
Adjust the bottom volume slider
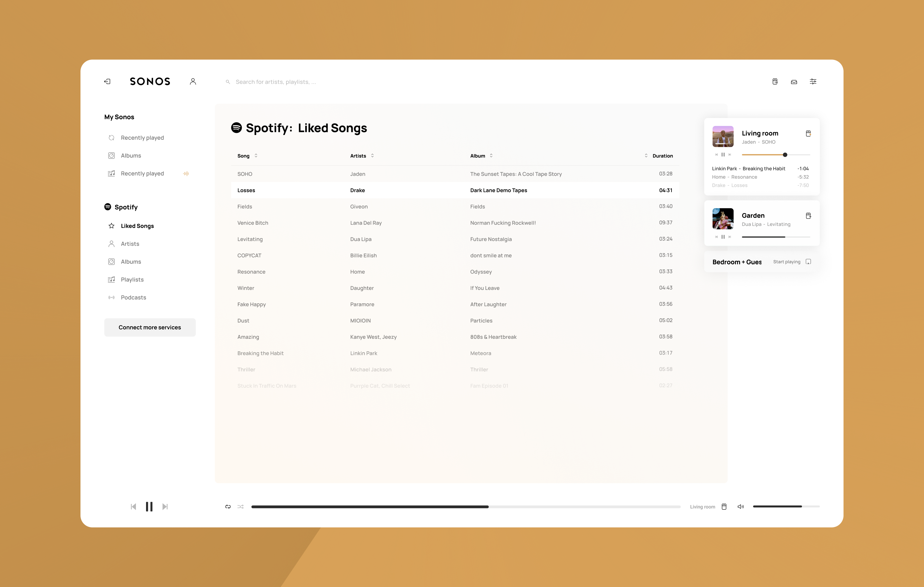(x=786, y=507)
